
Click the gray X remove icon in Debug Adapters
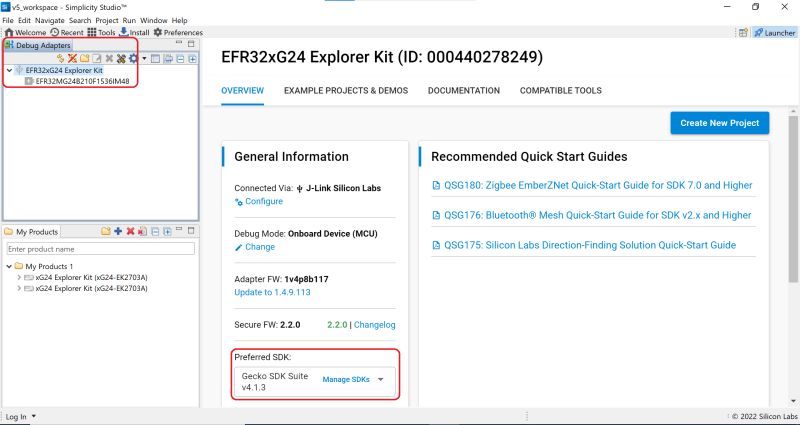point(109,59)
